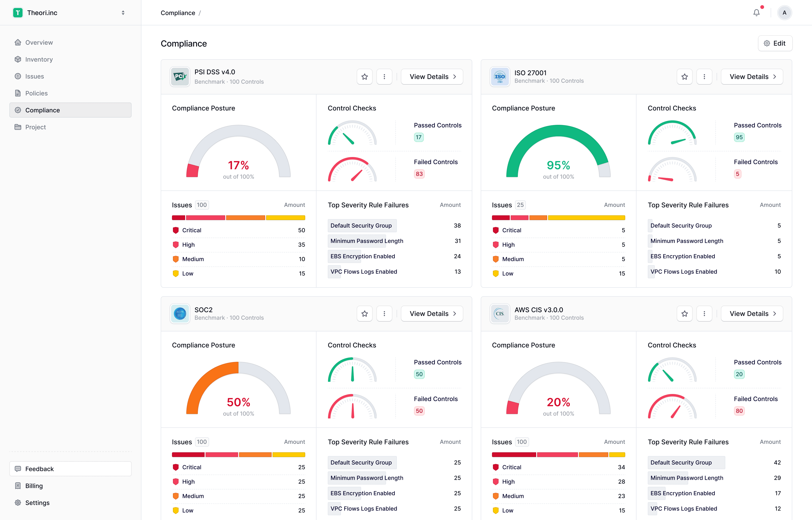Click PSI DSS failed controls badge 83
This screenshot has height=520, width=812.
419,174
